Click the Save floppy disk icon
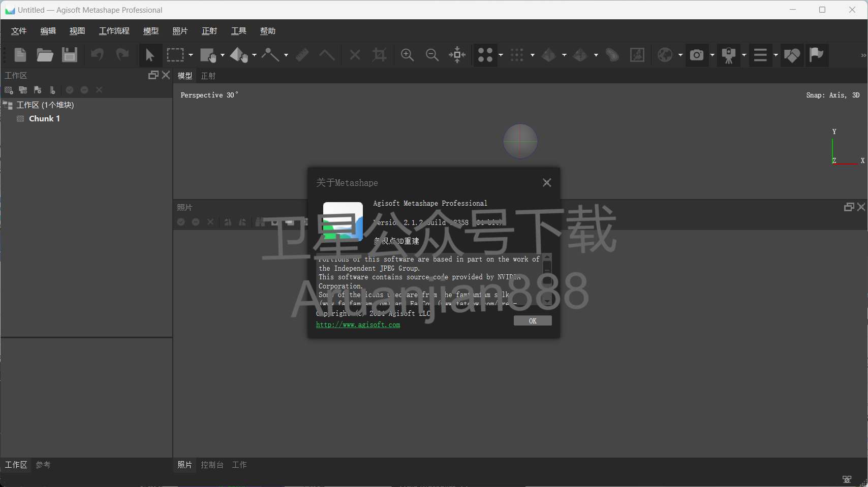Screen dimensions: 868x487 [69, 54]
